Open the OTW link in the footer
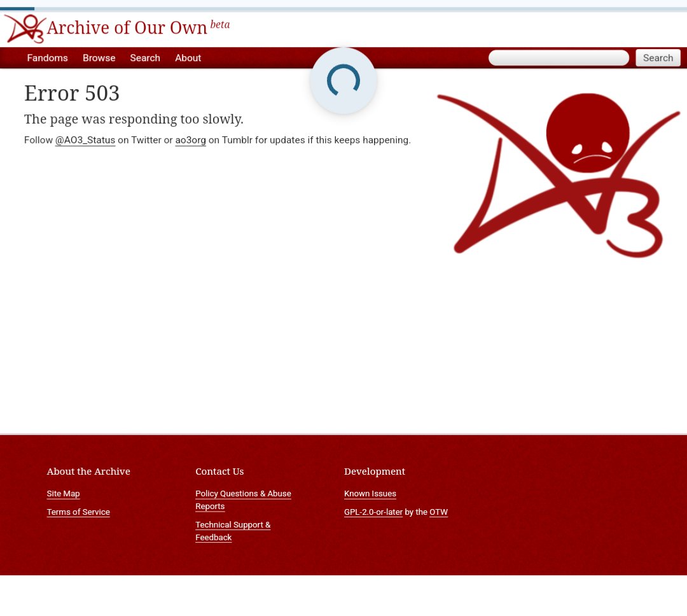This screenshot has width=687, height=616. coord(438,512)
